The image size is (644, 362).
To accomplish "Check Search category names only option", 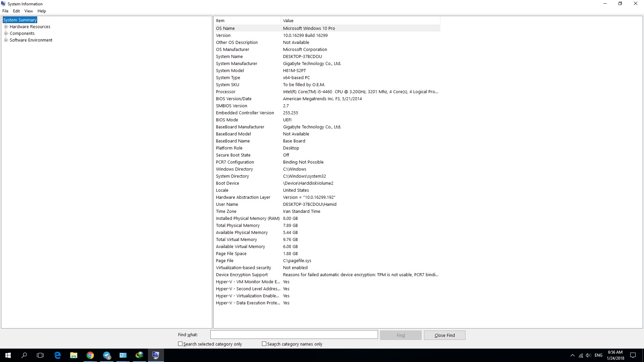I will 264,344.
